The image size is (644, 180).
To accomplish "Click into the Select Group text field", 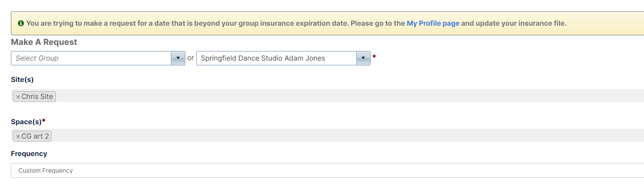I will coord(91,58).
